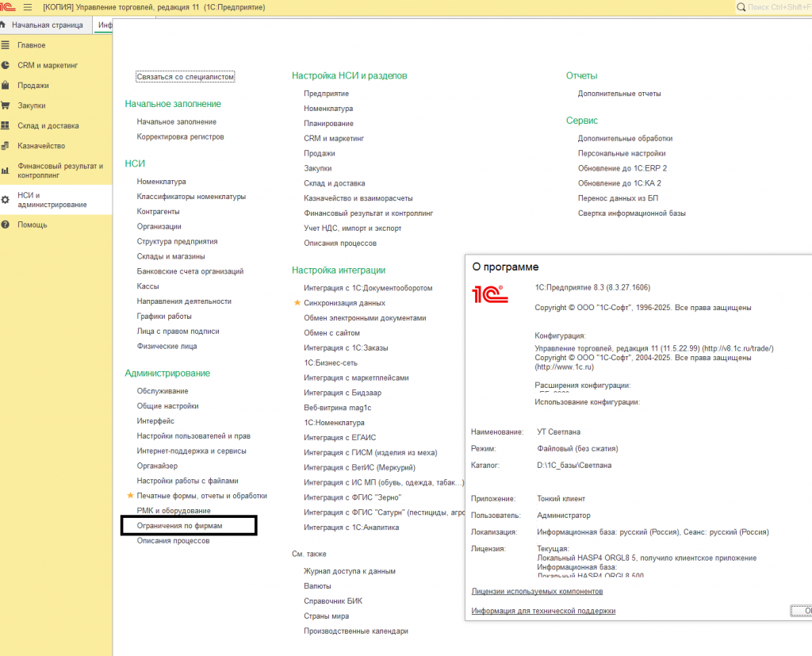Image resolution: width=812 pixels, height=656 pixels.
Task: Click the search magnifier icon
Action: [x=741, y=7]
